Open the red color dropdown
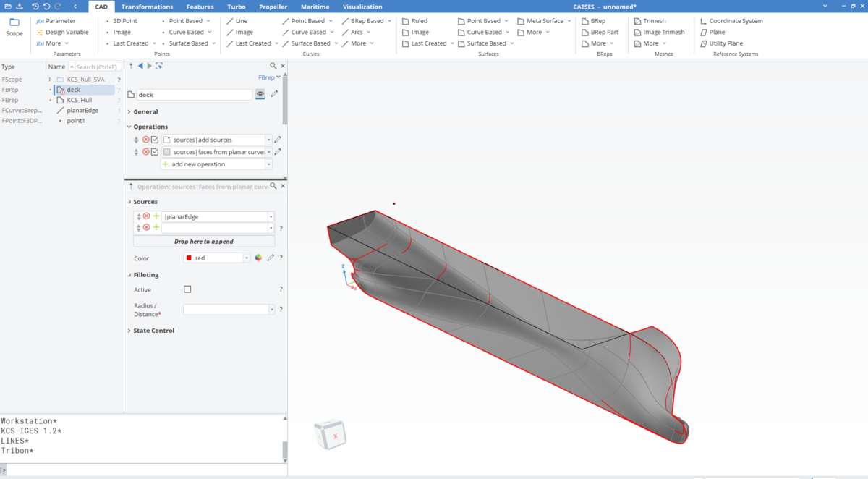868x479 pixels. 247,258
